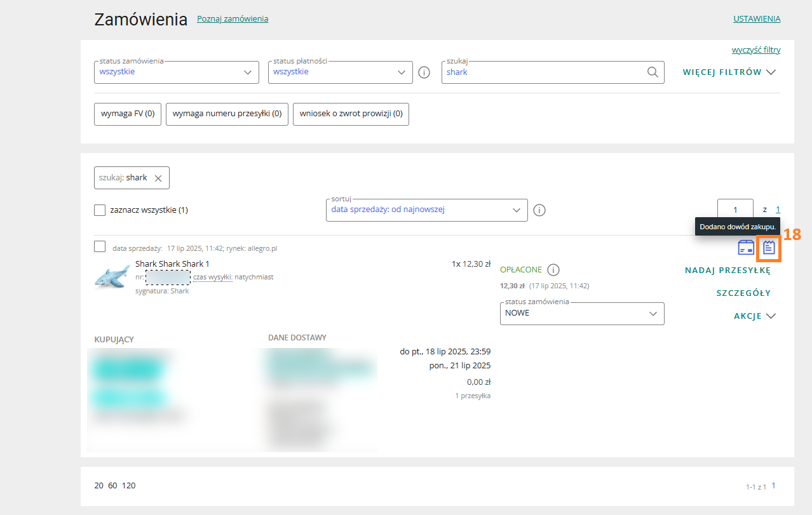Click the page number input field
The width and height of the screenshot is (812, 515).
click(735, 210)
